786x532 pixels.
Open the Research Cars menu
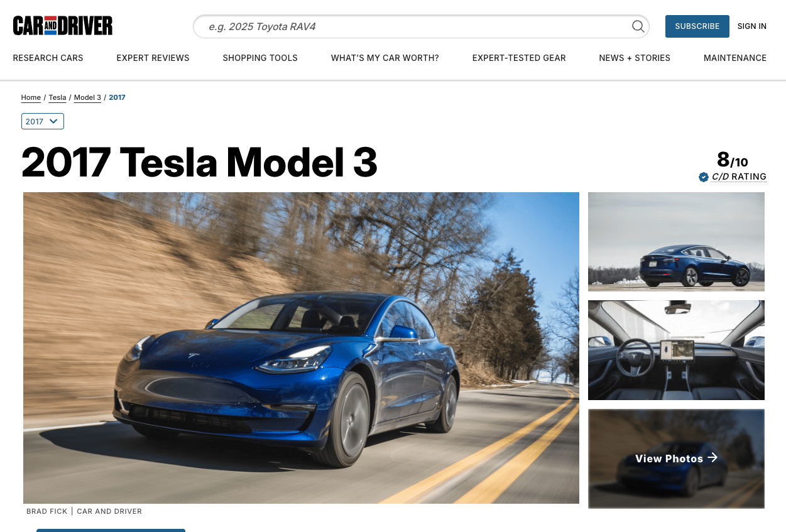(x=48, y=58)
